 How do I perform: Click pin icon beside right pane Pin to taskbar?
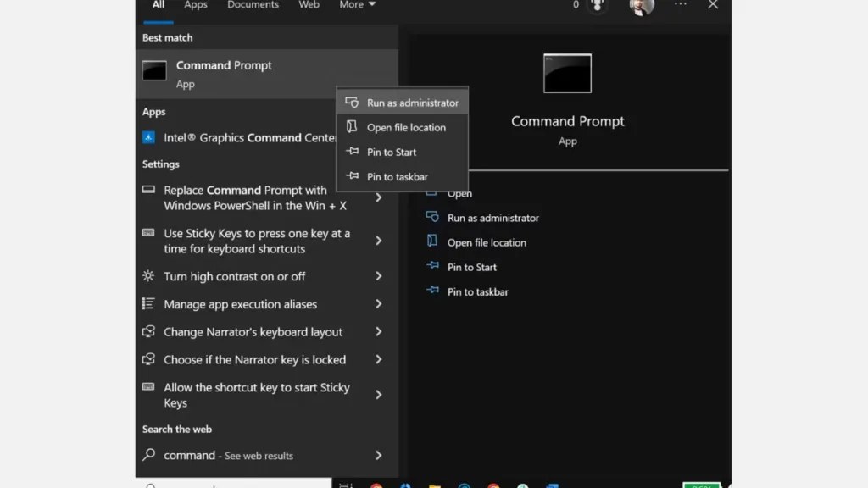pyautogui.click(x=432, y=290)
